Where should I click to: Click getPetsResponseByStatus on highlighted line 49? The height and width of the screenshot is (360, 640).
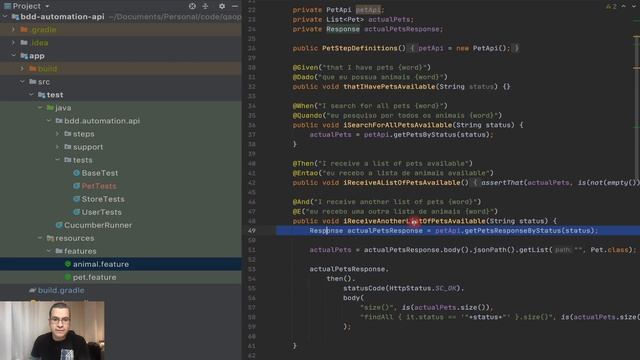(x=513, y=231)
